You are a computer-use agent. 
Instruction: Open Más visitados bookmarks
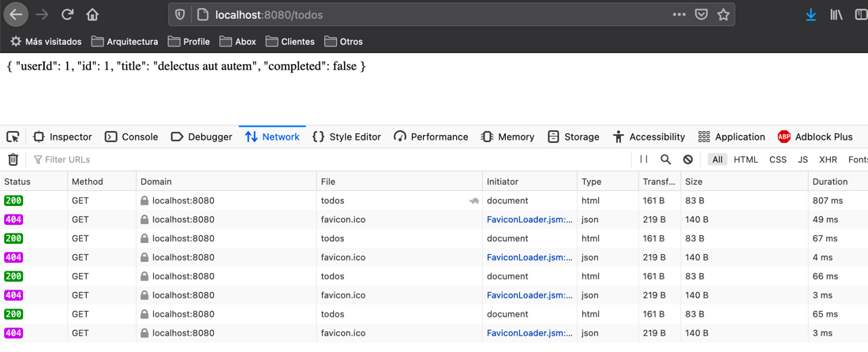pos(47,42)
